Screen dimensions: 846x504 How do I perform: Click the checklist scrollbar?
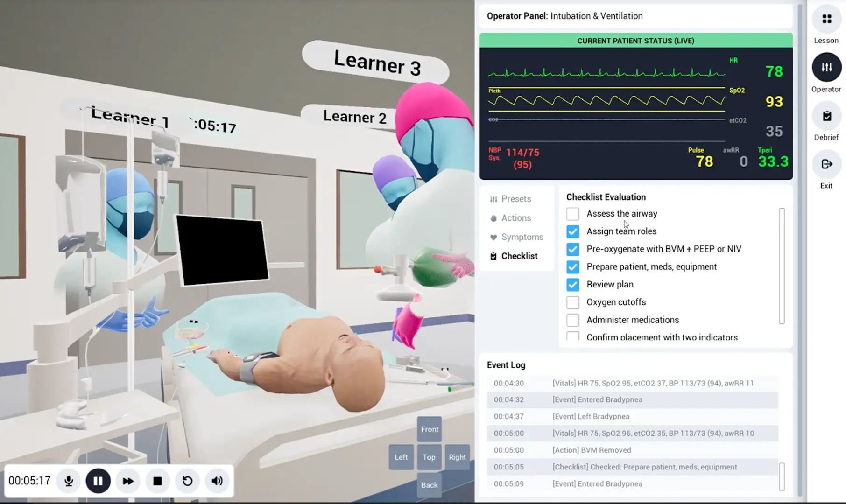[x=782, y=266]
